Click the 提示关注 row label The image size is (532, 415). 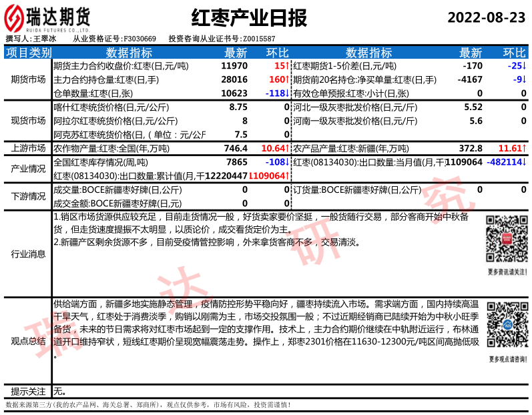[x=28, y=391]
